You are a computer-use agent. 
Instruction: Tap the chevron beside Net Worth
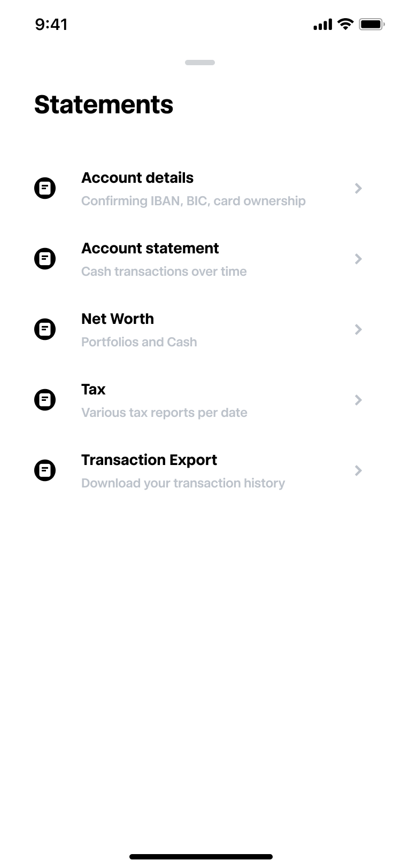point(358,330)
